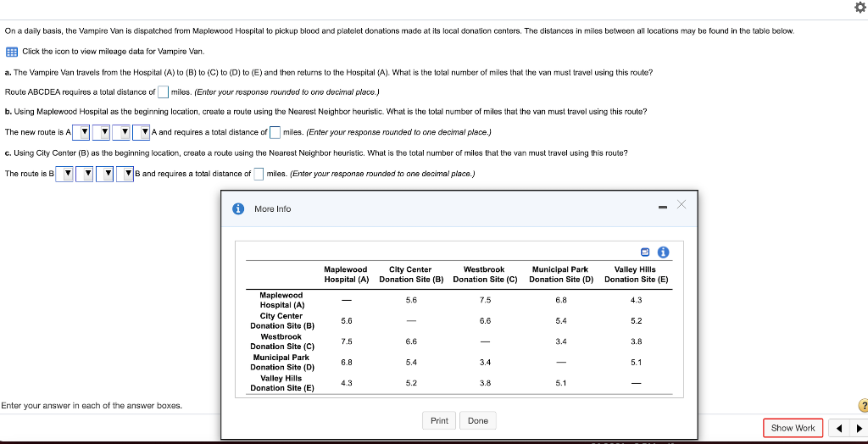Click value 4.3 in the Maplewood Hospital row
868x444 pixels.
click(x=636, y=300)
